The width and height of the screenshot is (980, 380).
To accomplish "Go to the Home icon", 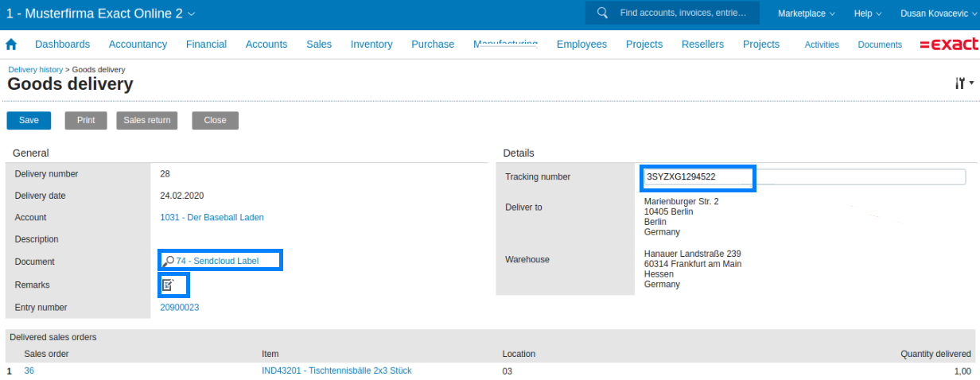I will click(x=11, y=45).
